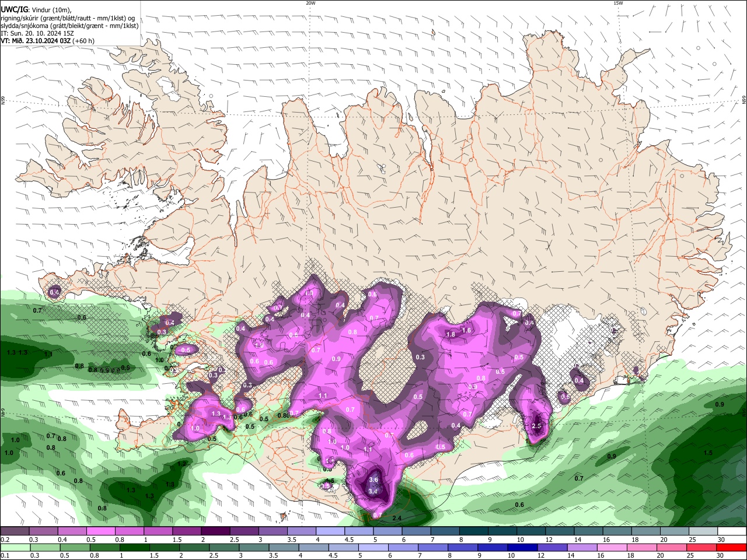Image resolution: width=747 pixels, height=560 pixels.
Task: Click the bright red rain swatch starting at 30
Action: tap(731, 548)
